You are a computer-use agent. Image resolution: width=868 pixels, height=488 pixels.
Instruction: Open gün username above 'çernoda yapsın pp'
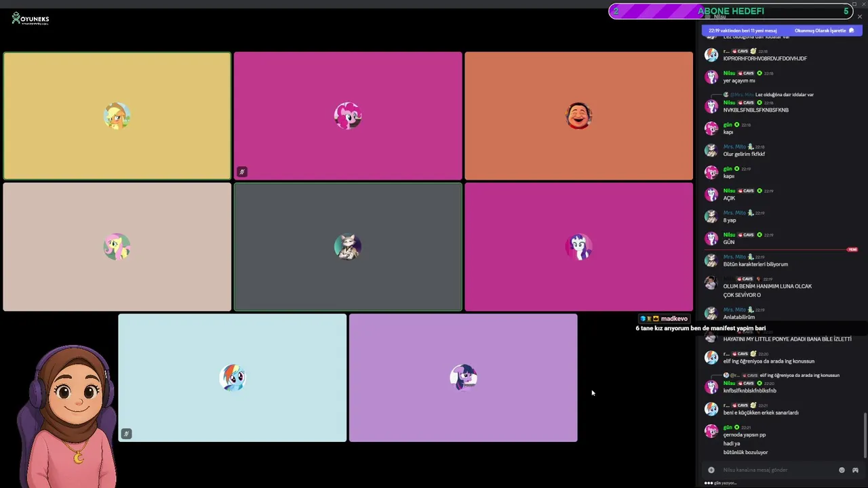pos(728,428)
